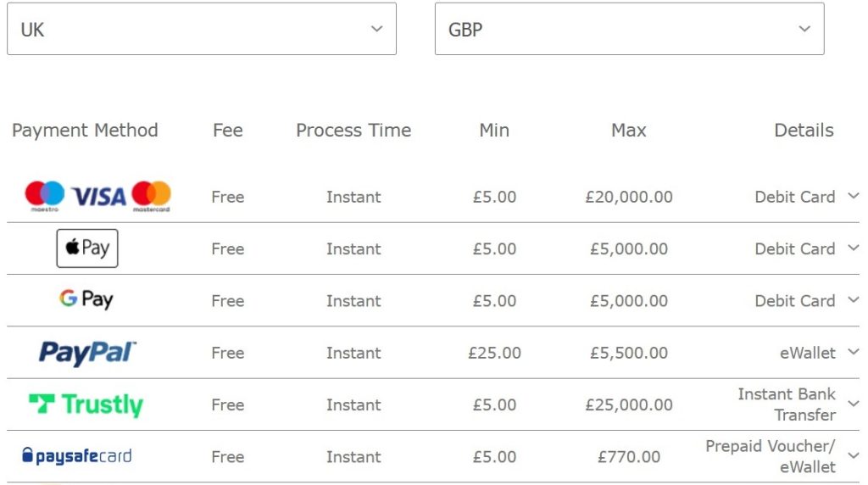Click the Payment Method column header
The image size is (868, 485).
coord(85,131)
